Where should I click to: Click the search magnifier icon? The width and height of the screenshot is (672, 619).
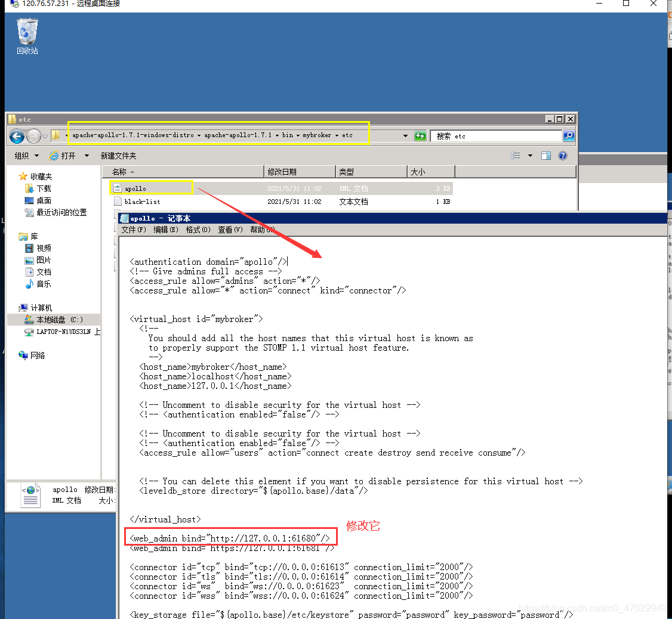569,136
